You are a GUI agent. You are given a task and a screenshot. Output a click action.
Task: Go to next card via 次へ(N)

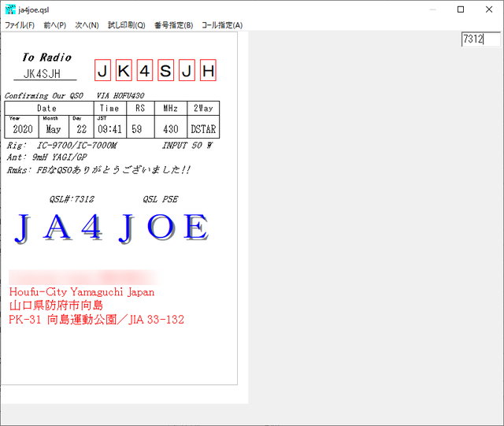87,25
